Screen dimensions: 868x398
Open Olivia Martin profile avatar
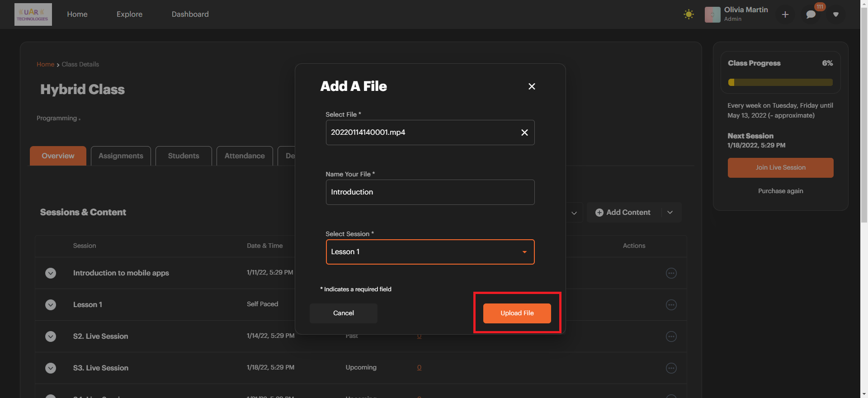click(x=712, y=14)
